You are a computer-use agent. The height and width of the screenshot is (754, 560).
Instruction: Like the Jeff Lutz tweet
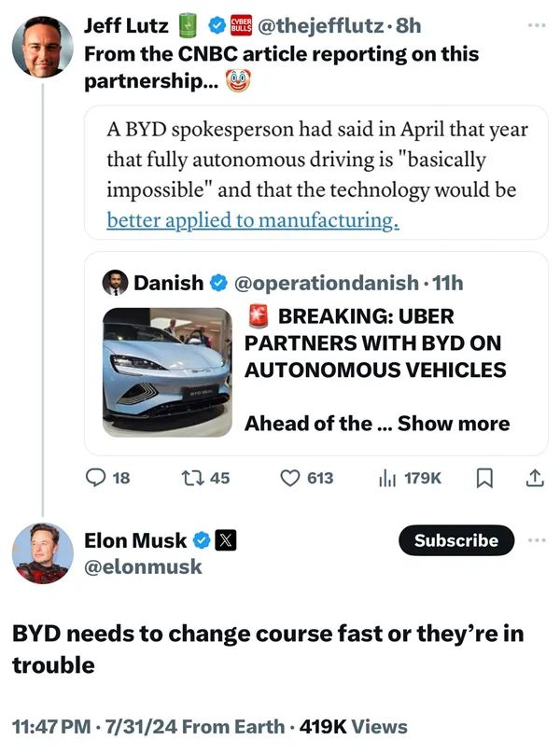291,478
